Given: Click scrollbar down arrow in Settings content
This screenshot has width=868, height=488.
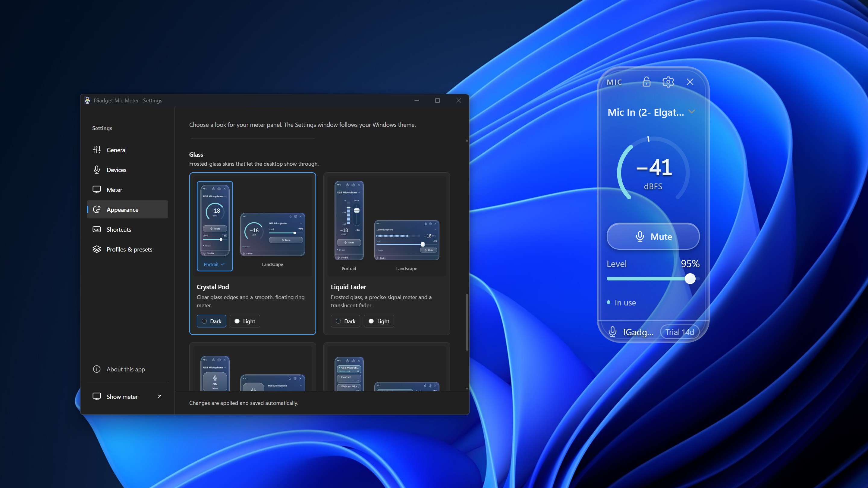Looking at the screenshot, I should 467,388.
